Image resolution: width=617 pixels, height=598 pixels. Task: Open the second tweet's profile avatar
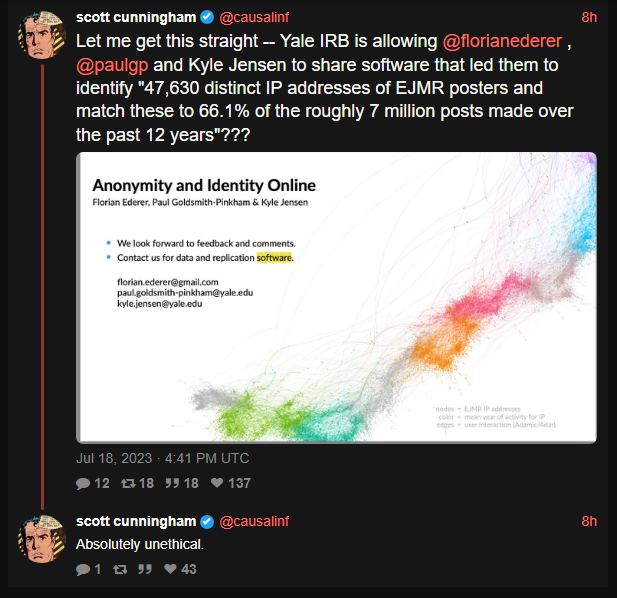42,541
